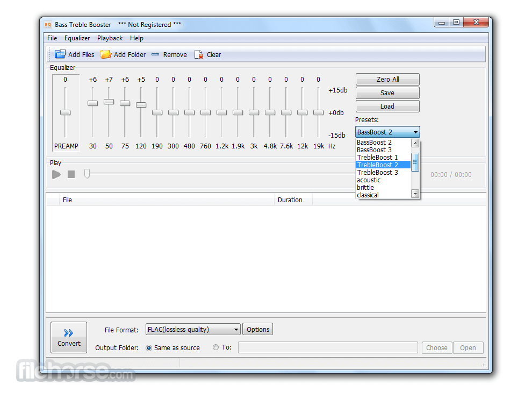Click the 1.2k band slider handle
This screenshot has height=398, width=532.
coord(221,112)
